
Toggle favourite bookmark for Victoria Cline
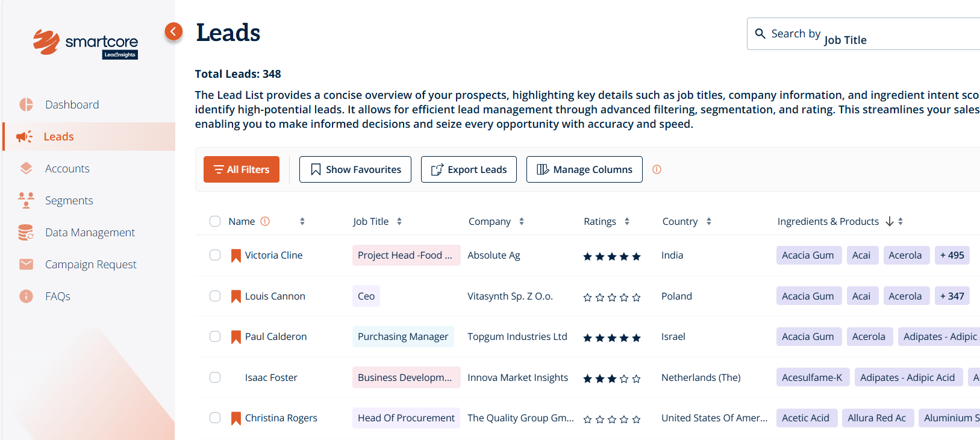tap(236, 256)
